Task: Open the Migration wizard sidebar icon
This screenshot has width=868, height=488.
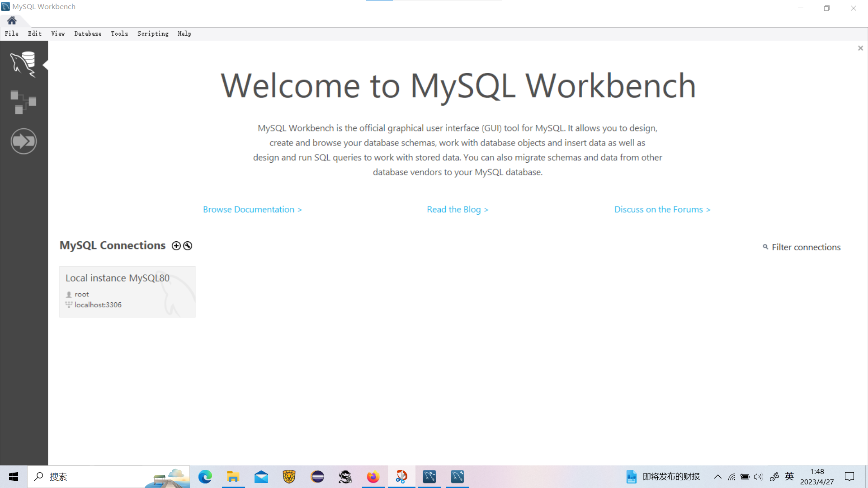Action: click(24, 141)
